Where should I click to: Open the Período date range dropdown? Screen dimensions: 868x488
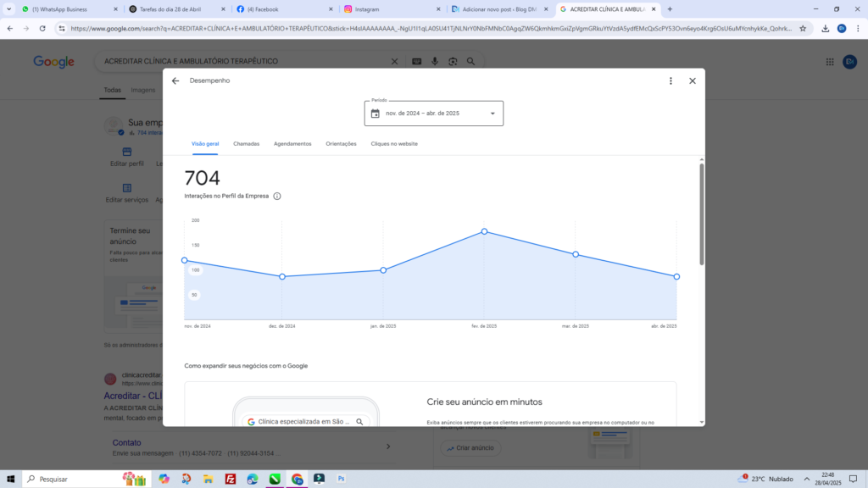point(433,114)
